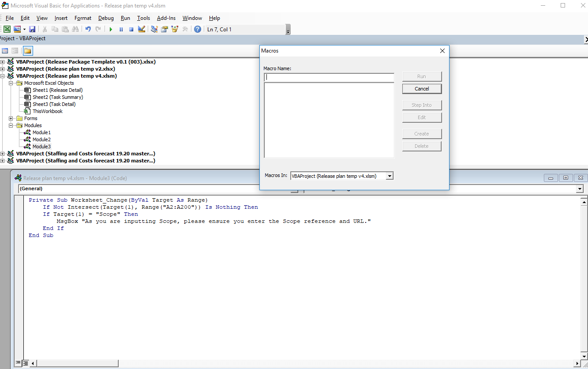The width and height of the screenshot is (588, 369).
Task: Collapse VBAProject Release plan temp v4.xlsm
Action: 3,76
